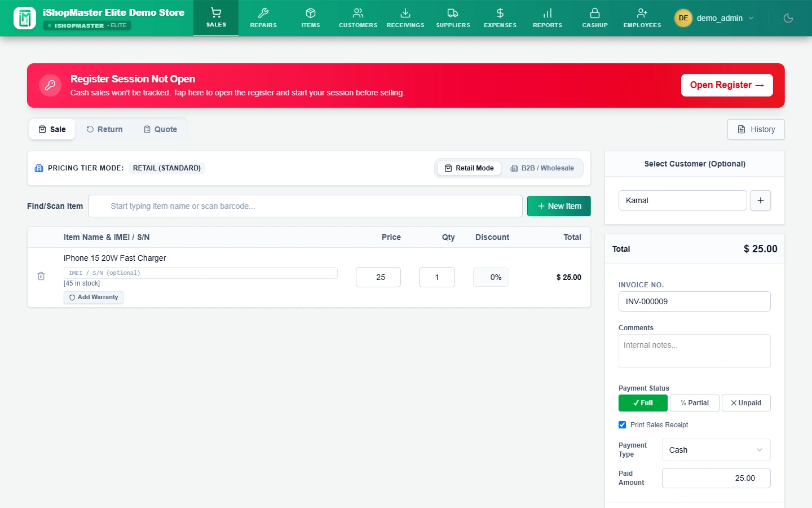Open the Sales cart icon in navbar
Viewport: 812px width, 508px height.
216,13
